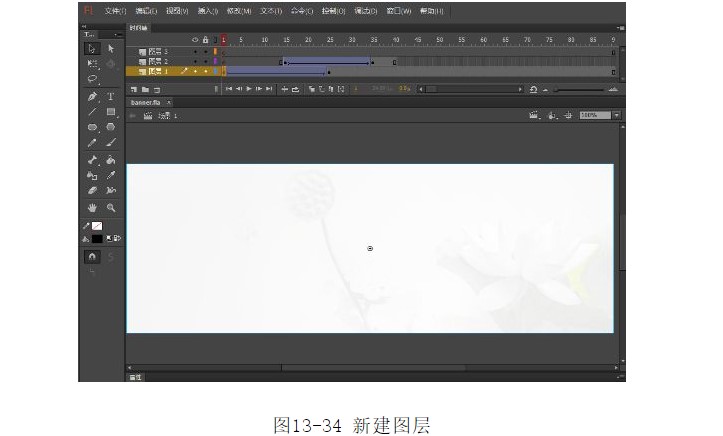Select the Eraser tool
Screen dimensions: 723x436
pyautogui.click(x=92, y=189)
